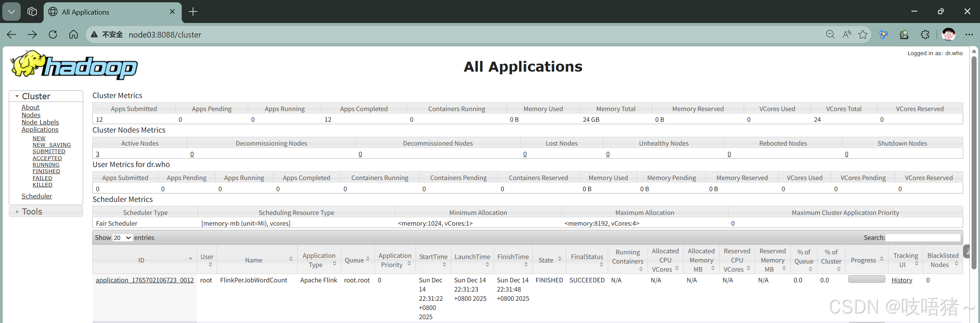Sort table by State column
Viewport: 980px width, 323px height.
point(560,259)
